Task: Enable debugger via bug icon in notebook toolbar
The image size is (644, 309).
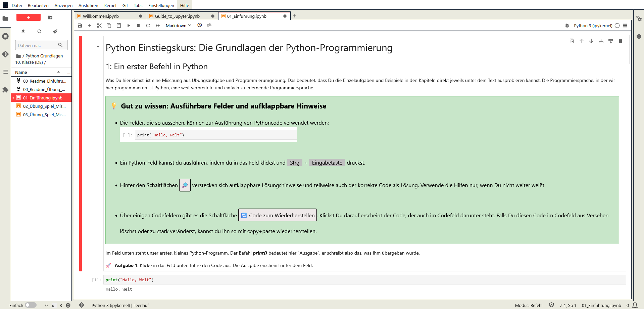Action: [x=567, y=26]
